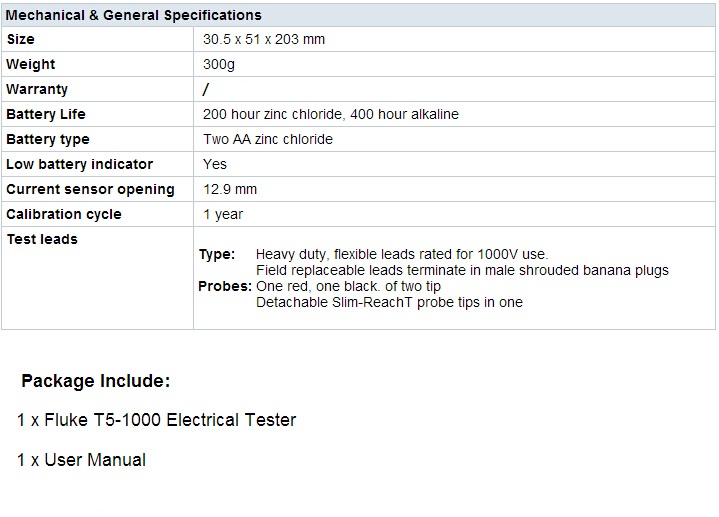Select the Weight row label
Screen dimensions: 719x517
31,64
